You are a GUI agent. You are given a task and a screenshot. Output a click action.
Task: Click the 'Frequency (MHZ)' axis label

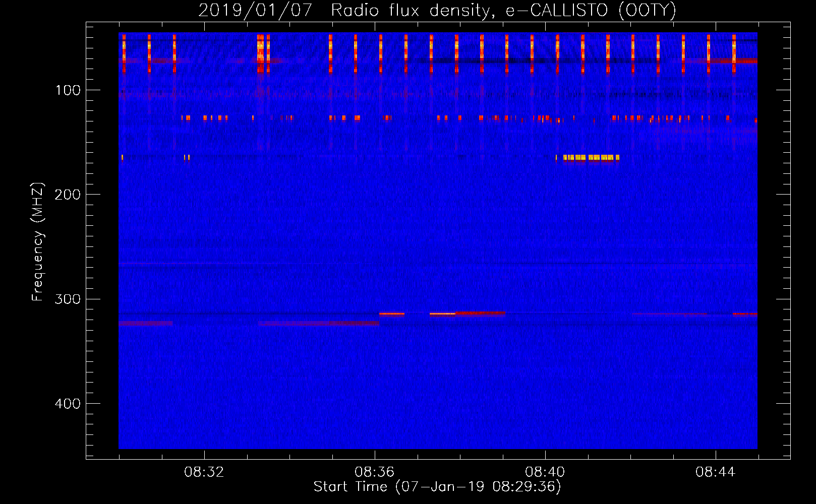tap(37, 242)
